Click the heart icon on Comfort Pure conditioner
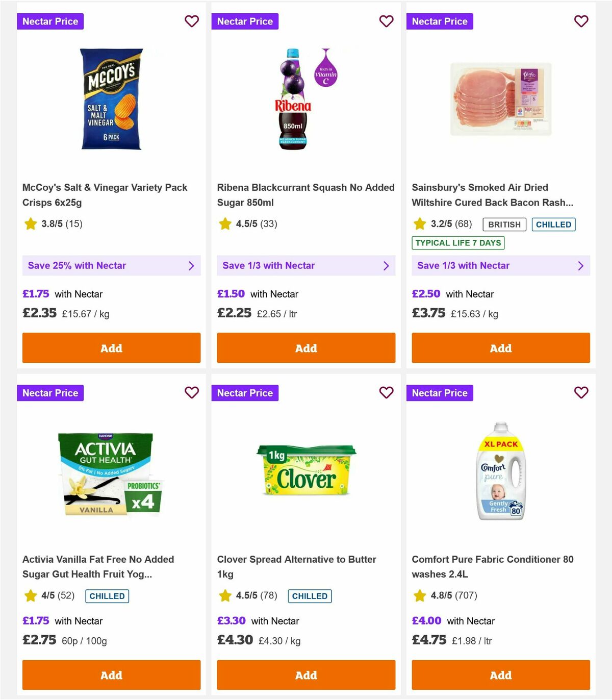 (x=581, y=393)
